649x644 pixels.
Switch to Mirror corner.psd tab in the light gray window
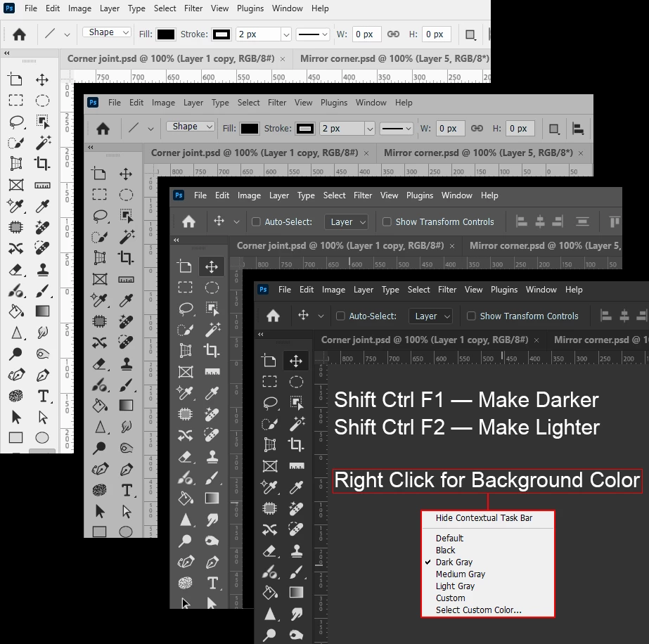478,153
